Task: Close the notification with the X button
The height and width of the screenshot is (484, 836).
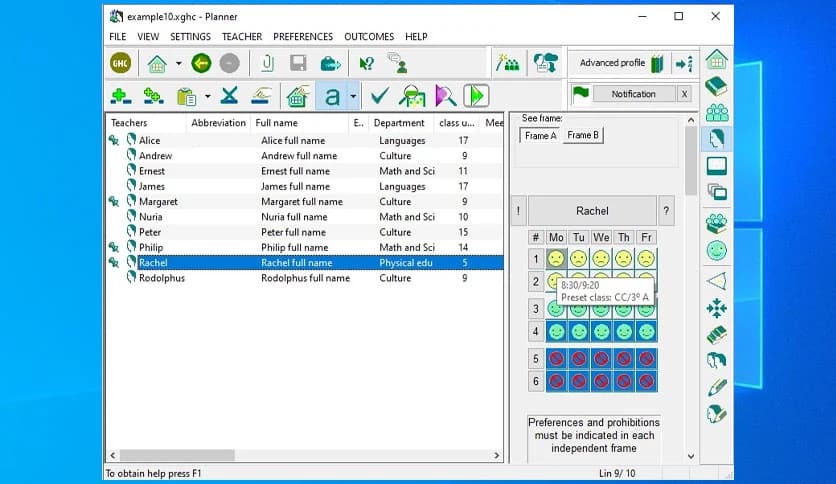Action: [684, 94]
